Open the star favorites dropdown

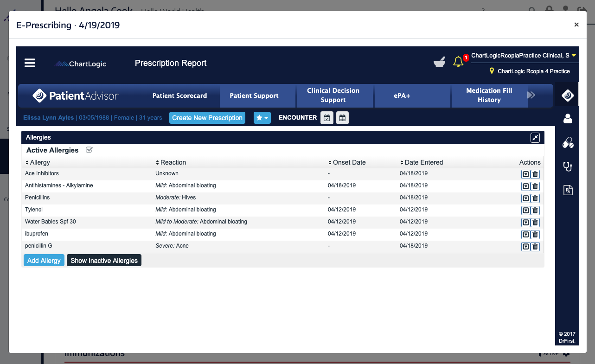tap(262, 118)
